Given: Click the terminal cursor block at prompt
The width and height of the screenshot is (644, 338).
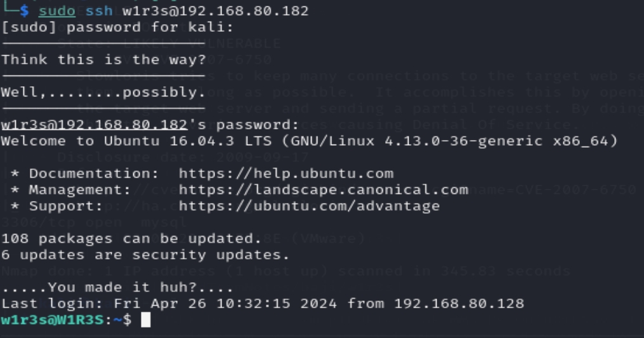Looking at the screenshot, I should (146, 320).
